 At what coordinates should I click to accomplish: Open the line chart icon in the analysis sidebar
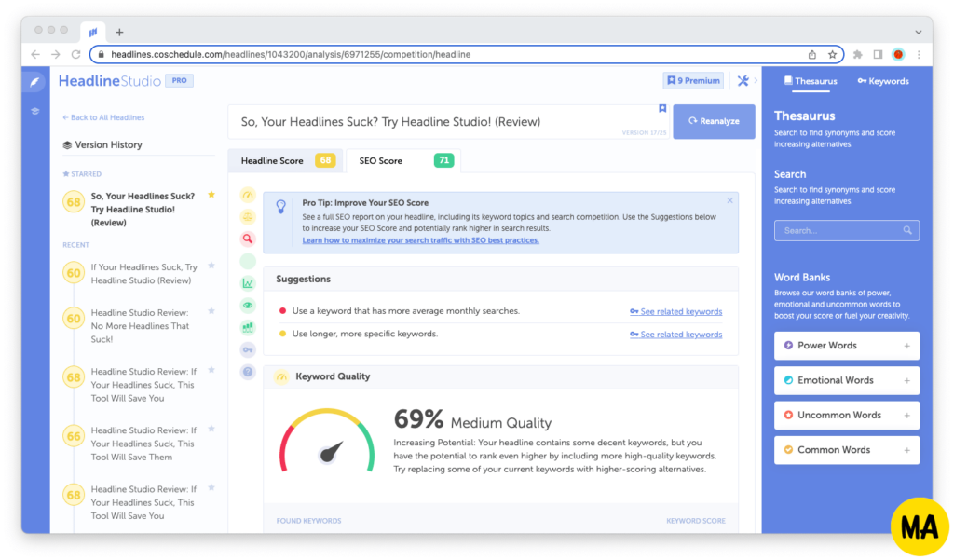click(x=248, y=283)
